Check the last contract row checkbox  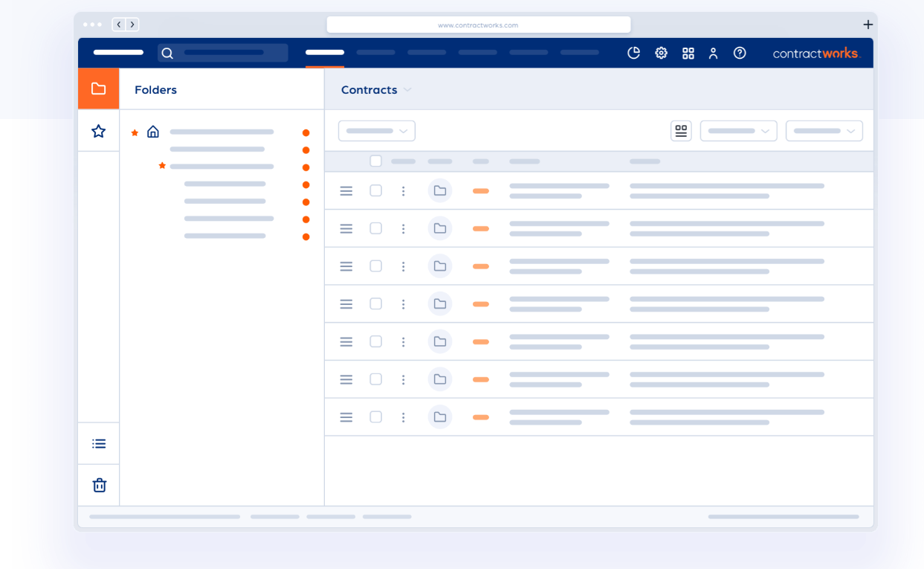375,417
